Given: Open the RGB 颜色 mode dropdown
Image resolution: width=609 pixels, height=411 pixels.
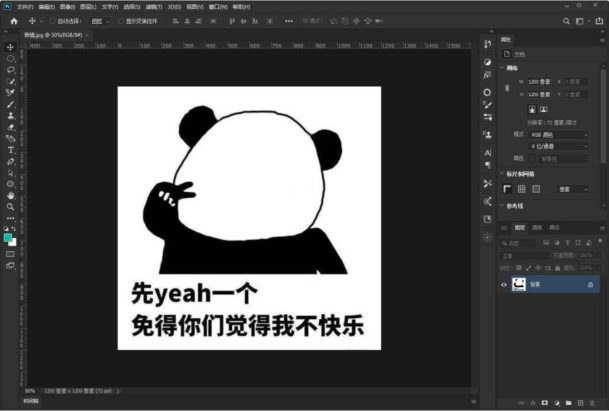Looking at the screenshot, I should point(559,134).
